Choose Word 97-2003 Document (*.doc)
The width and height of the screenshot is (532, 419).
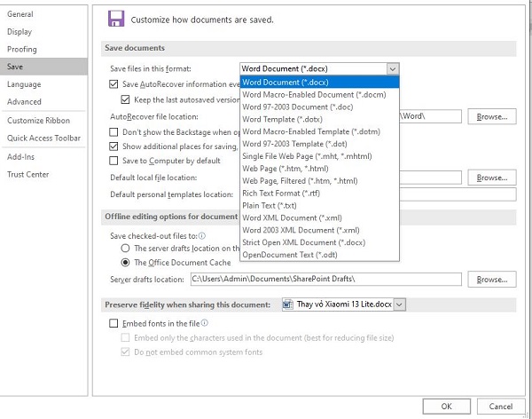(x=319, y=107)
